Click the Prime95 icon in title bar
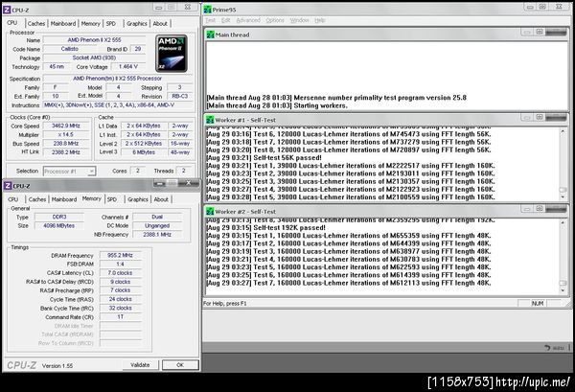Image resolution: width=575 pixels, height=392 pixels. click(208, 10)
